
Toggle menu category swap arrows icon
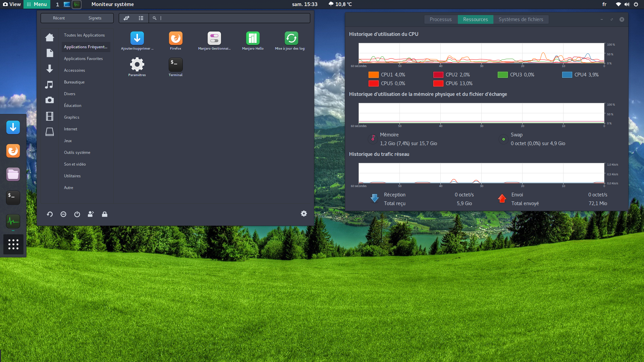click(126, 18)
